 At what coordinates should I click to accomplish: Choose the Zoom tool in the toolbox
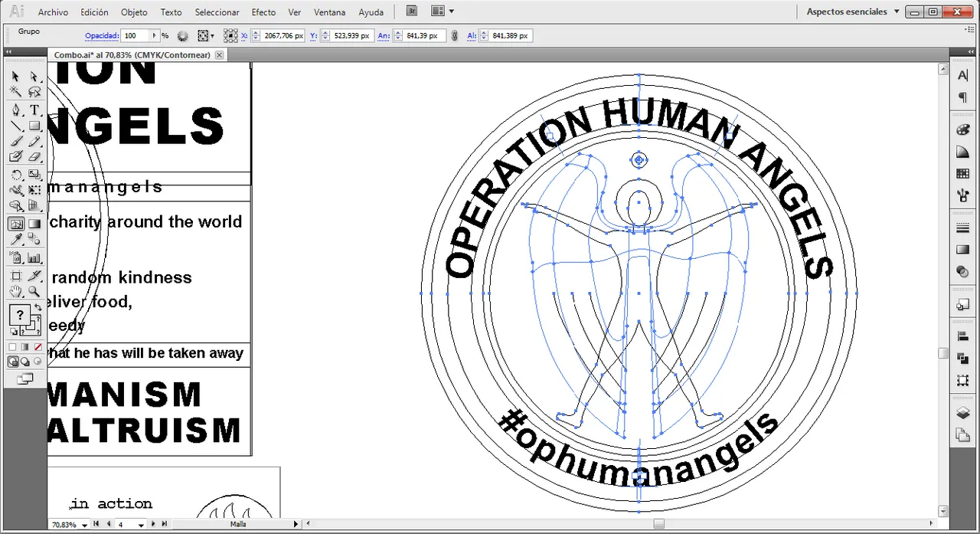tap(34, 292)
